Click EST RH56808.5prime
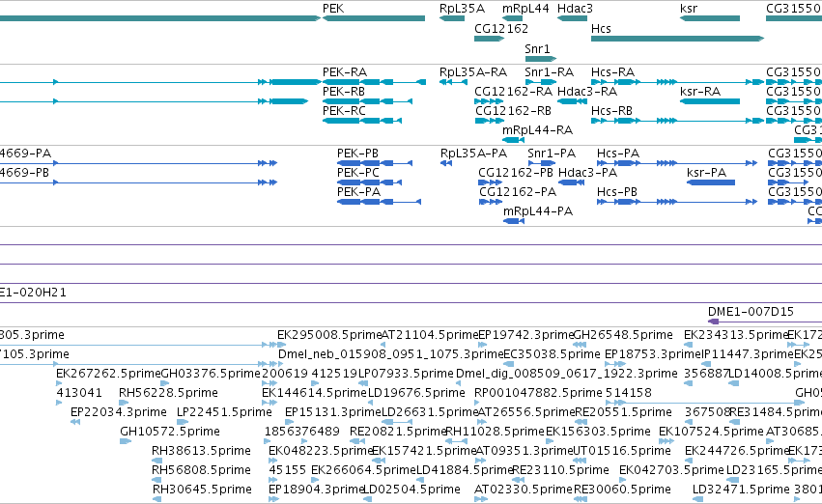Screen dimensions: 822x504 (156, 480)
